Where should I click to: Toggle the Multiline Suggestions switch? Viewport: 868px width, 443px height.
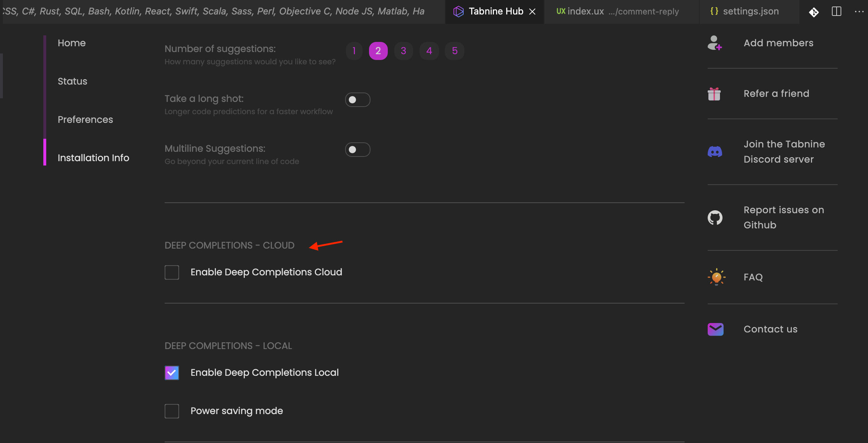pyautogui.click(x=358, y=150)
